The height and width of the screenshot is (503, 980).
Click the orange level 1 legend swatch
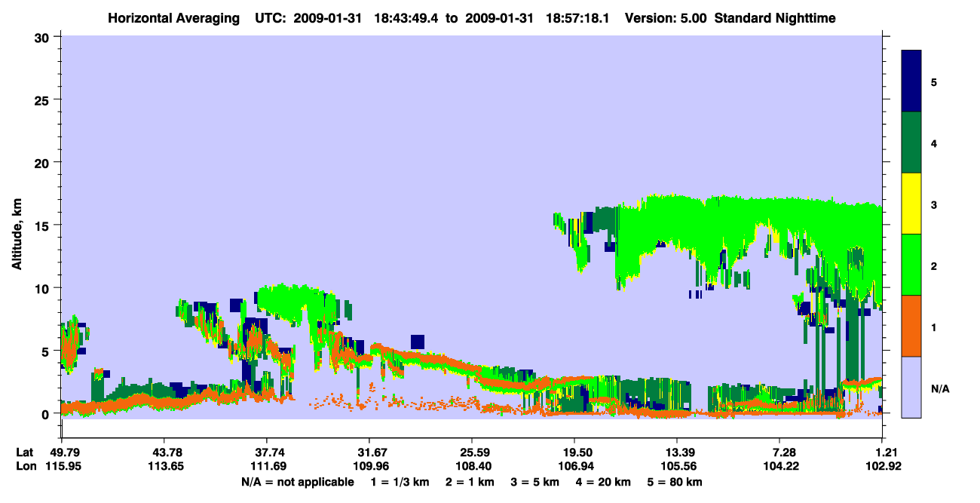(x=911, y=326)
